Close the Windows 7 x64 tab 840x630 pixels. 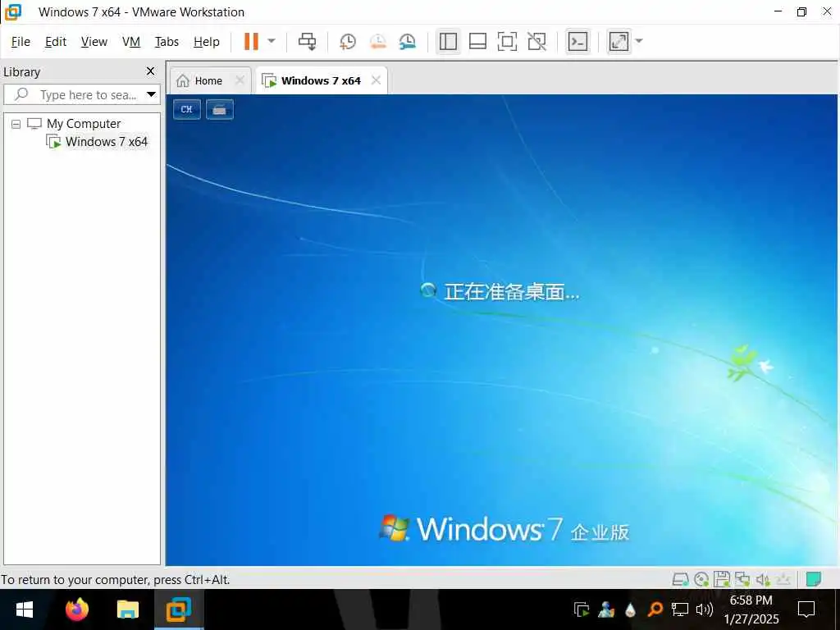[376, 80]
